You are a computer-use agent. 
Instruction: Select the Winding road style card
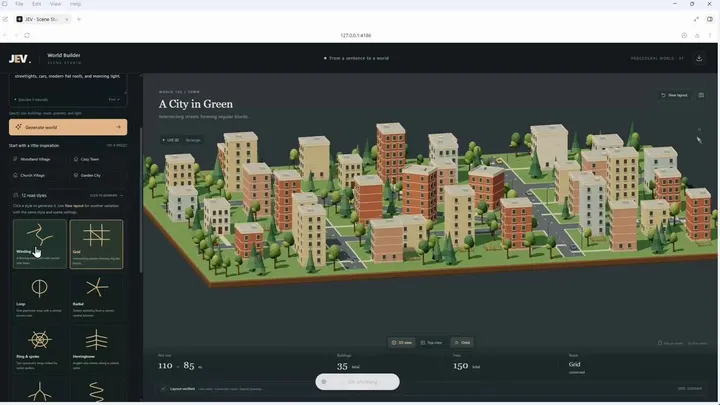[40, 244]
